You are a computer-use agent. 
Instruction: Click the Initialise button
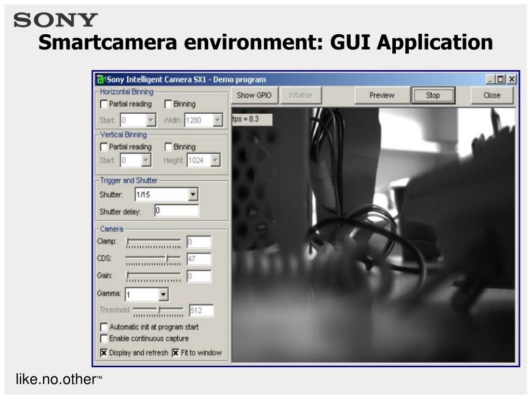301,96
